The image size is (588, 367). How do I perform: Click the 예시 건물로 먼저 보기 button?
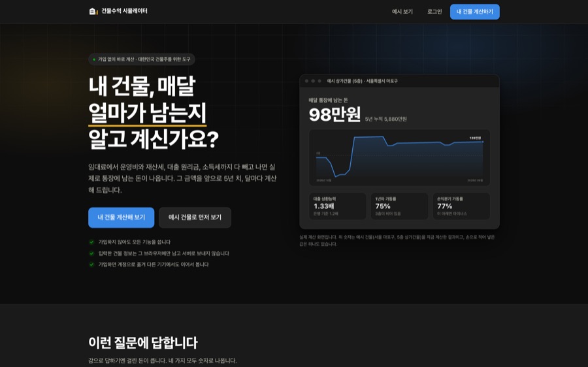(195, 217)
